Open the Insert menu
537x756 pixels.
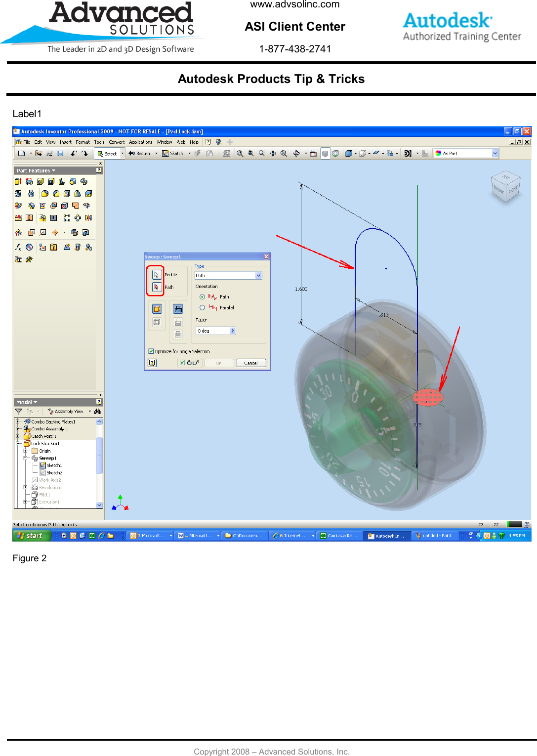(66, 142)
